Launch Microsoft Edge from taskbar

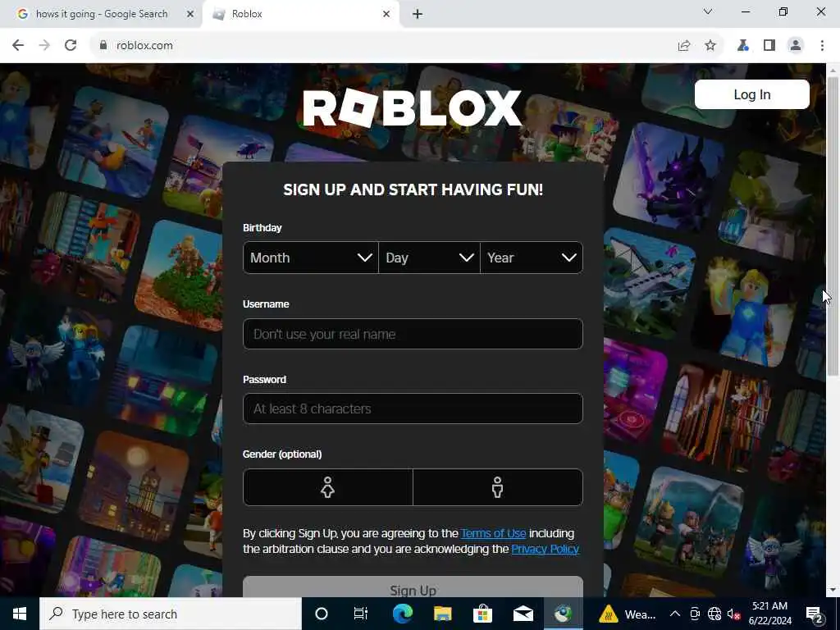click(x=402, y=614)
